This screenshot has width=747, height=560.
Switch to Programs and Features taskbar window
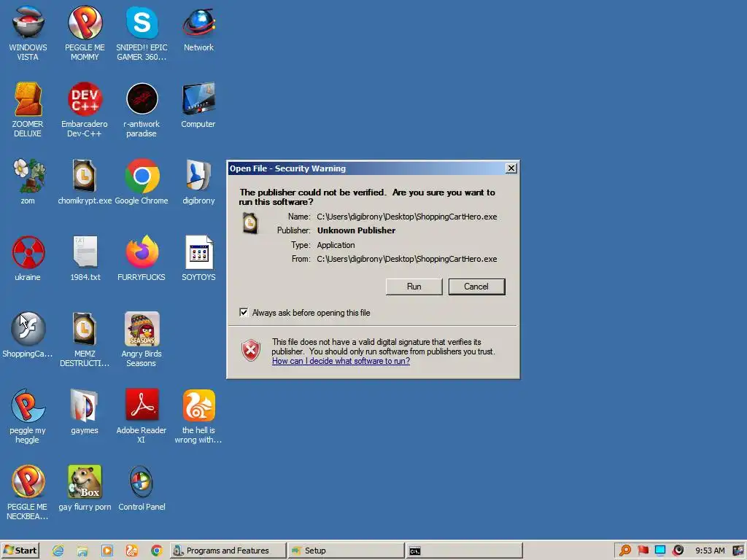click(228, 551)
